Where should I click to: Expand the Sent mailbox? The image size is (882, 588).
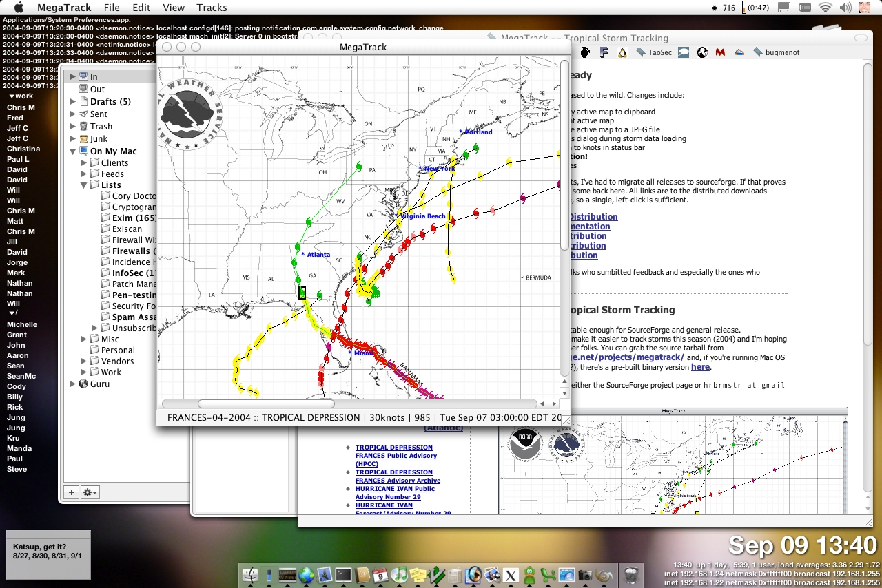click(72, 114)
